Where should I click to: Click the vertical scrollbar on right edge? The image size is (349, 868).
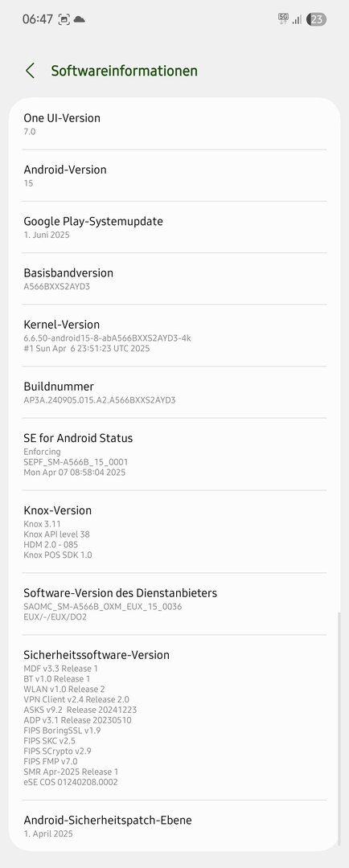tap(338, 730)
